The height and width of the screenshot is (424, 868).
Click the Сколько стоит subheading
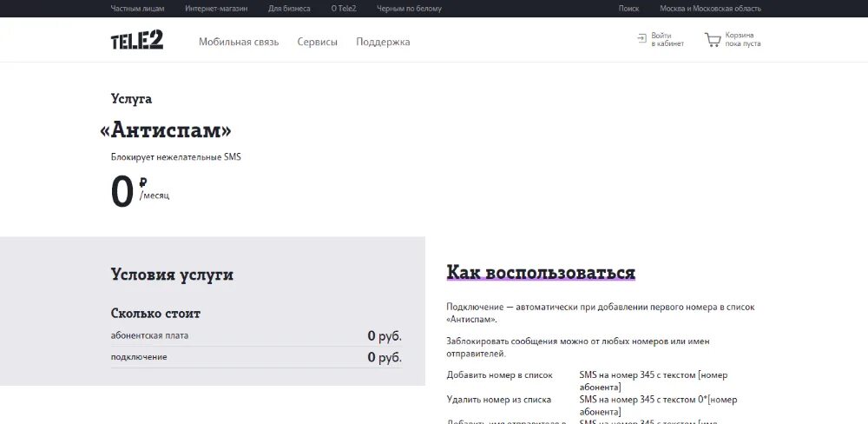[x=155, y=314]
